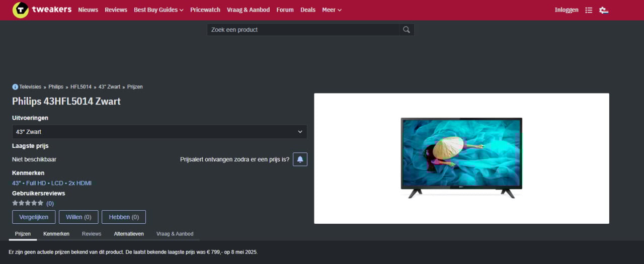Go to Televisies breadcrumb
Viewport: 644px width, 264px height.
point(30,87)
